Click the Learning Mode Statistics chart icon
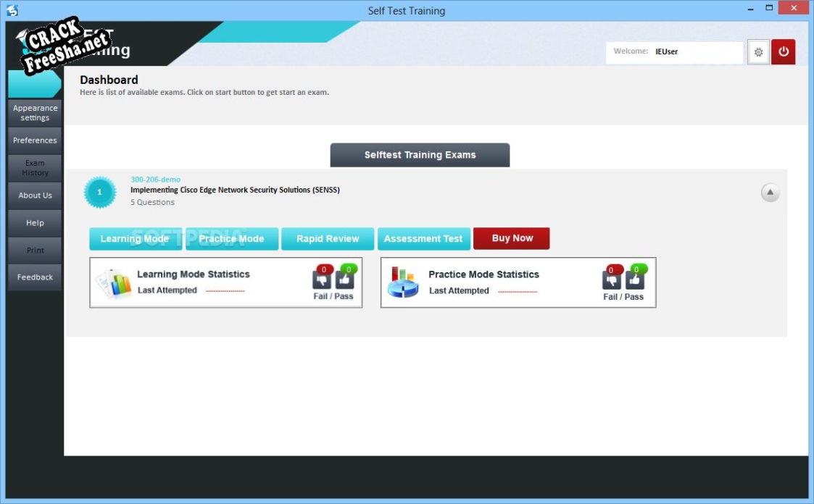814x504 pixels. click(114, 282)
